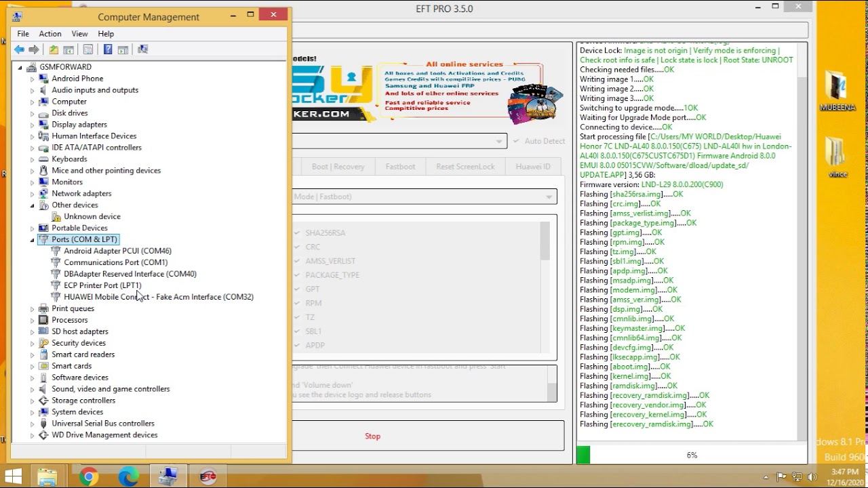Toggle the PACKAGE_TYPE partition checkbox
This screenshot has height=488, width=868.
297,275
